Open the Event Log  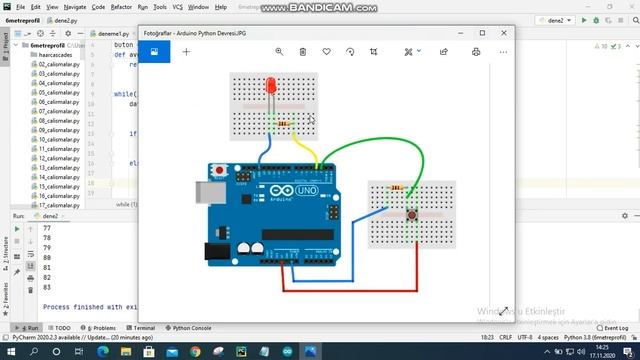coord(612,328)
